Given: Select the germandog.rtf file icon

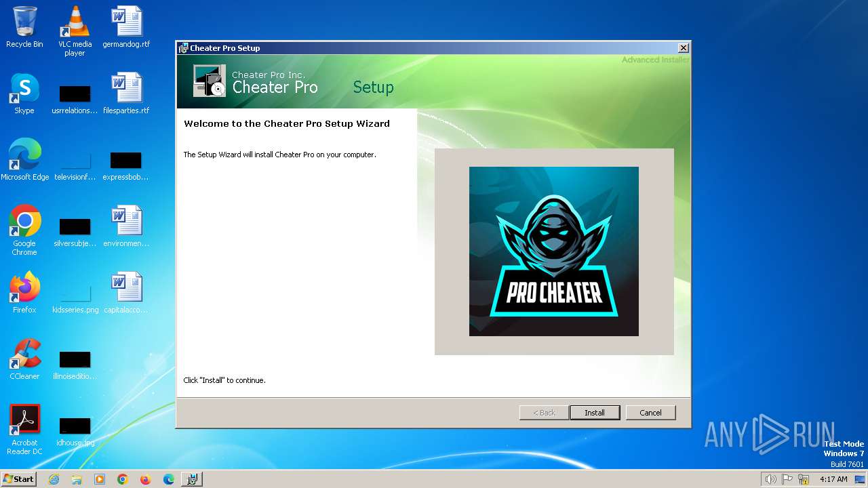Looking at the screenshot, I should click(x=126, y=27).
